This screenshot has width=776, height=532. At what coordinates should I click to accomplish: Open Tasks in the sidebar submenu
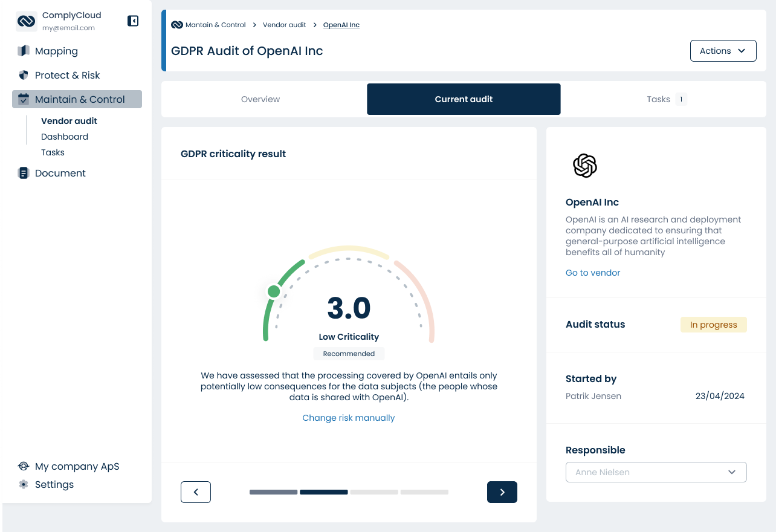[53, 152]
